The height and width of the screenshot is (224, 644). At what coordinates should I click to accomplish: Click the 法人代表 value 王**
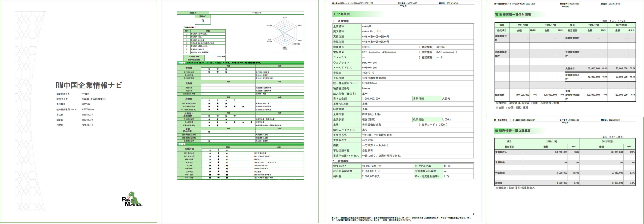click(x=365, y=94)
